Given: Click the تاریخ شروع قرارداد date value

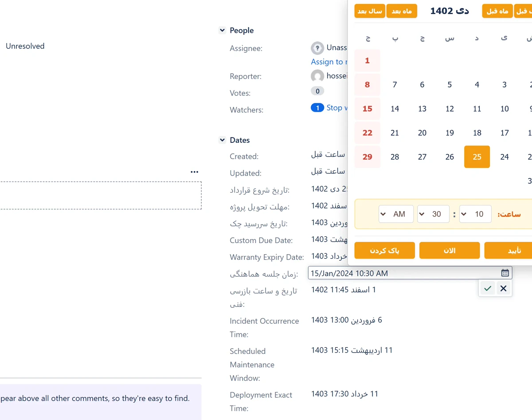Looking at the screenshot, I should 329,188.
